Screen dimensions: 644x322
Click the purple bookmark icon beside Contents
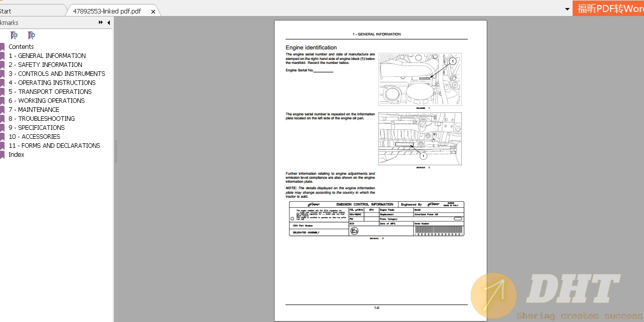pos(2,47)
